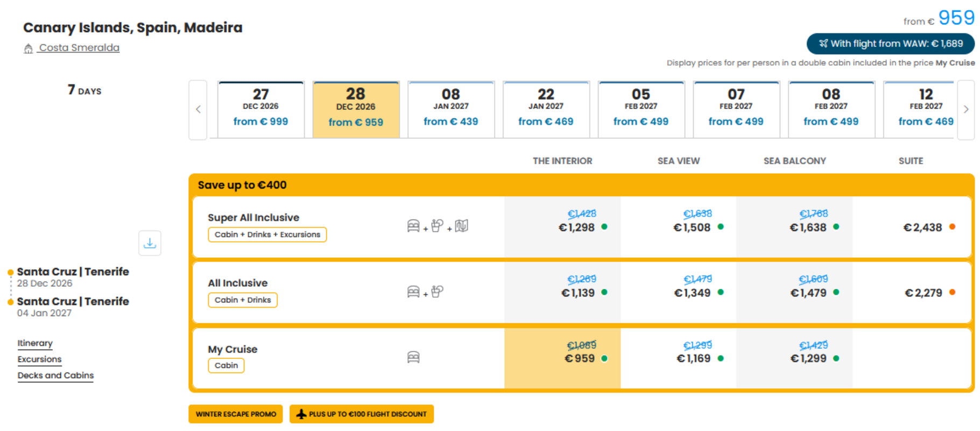Image resolution: width=980 pixels, height=431 pixels.
Task: Open the Costa Smeralda ship link
Action: [79, 47]
